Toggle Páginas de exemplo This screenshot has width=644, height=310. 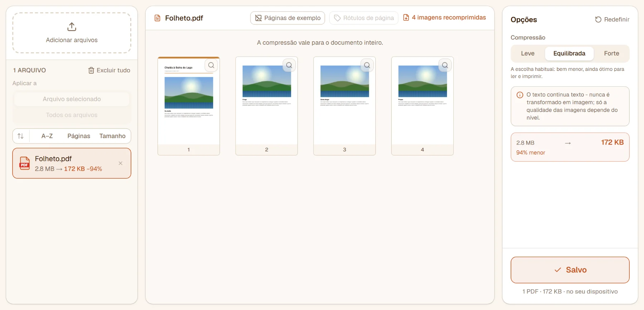point(288,18)
